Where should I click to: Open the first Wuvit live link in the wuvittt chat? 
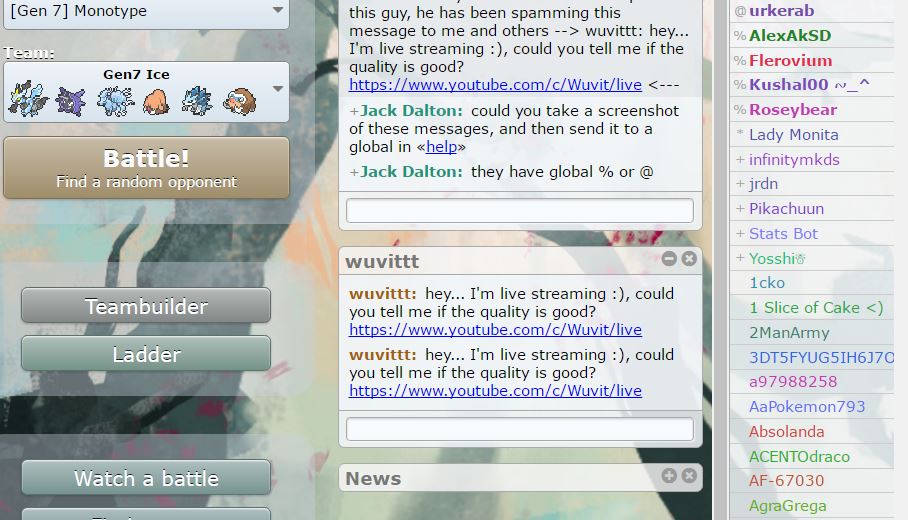click(495, 329)
